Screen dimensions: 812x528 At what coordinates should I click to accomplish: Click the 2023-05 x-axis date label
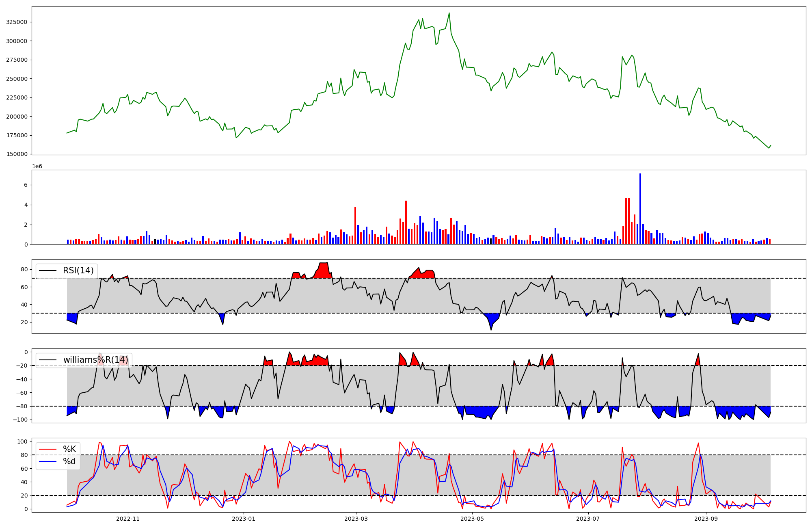point(472,519)
